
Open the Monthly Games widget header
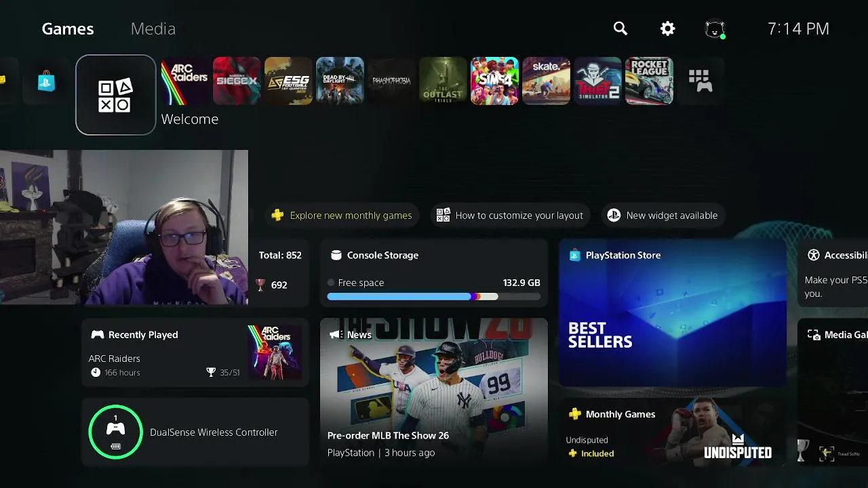click(612, 414)
